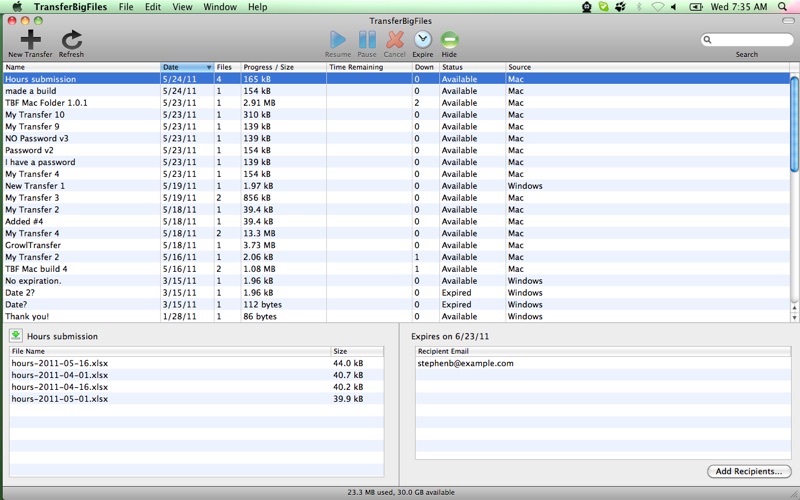The height and width of the screenshot is (500, 800).
Task: Select the 'My Transfer 9' row
Action: [x=396, y=126]
